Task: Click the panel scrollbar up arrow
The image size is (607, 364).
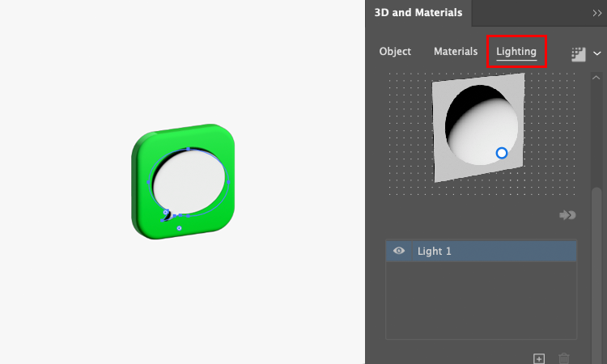Action: (x=596, y=78)
